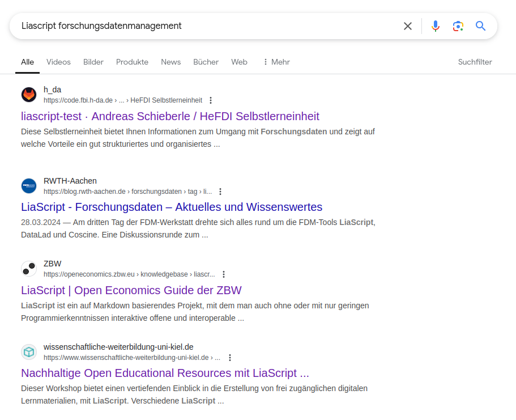Click the h_da GitLab fox favicon

(x=29, y=95)
